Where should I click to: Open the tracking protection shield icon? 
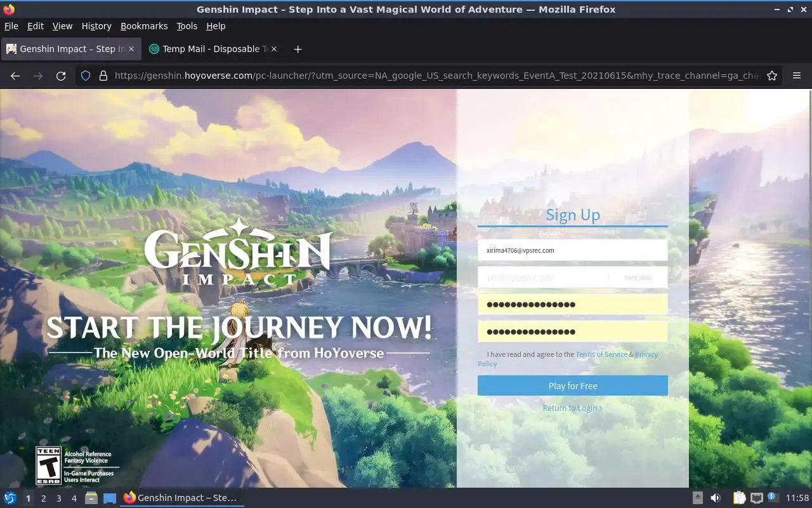click(86, 76)
